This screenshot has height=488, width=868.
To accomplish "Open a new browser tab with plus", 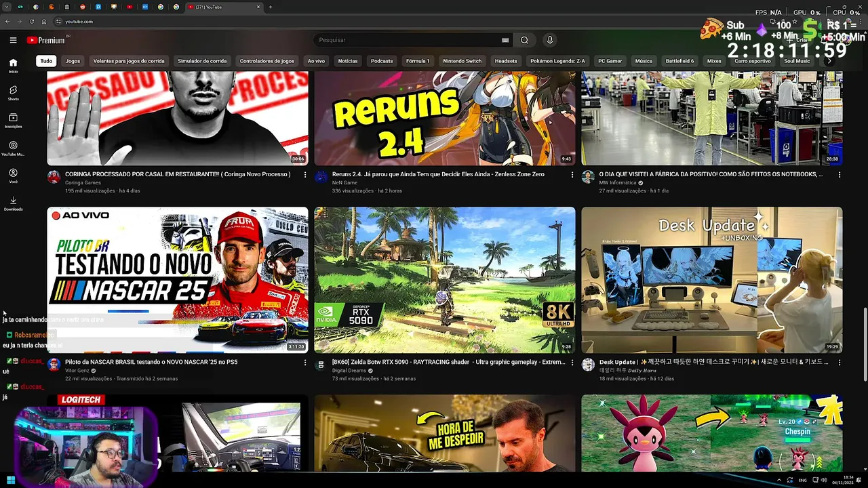I will point(271,7).
